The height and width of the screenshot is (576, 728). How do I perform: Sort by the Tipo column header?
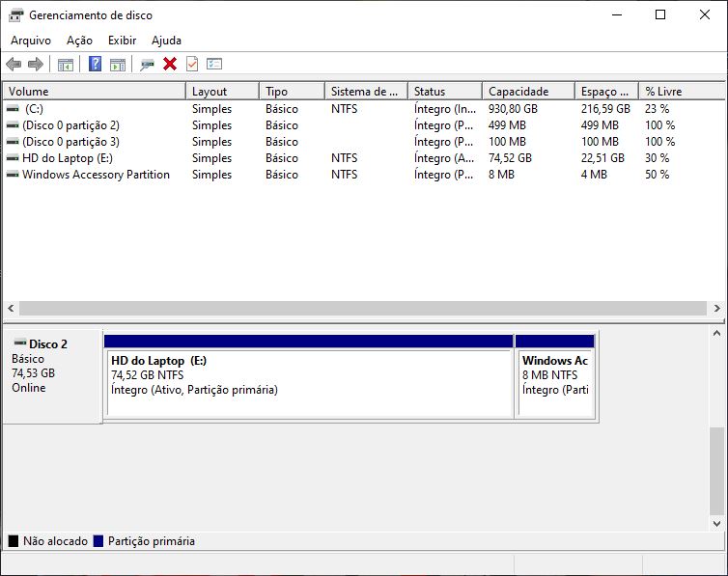pos(292,91)
